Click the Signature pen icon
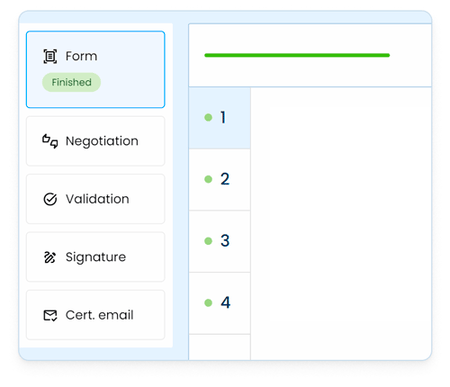This screenshot has width=450, height=387. (x=50, y=257)
